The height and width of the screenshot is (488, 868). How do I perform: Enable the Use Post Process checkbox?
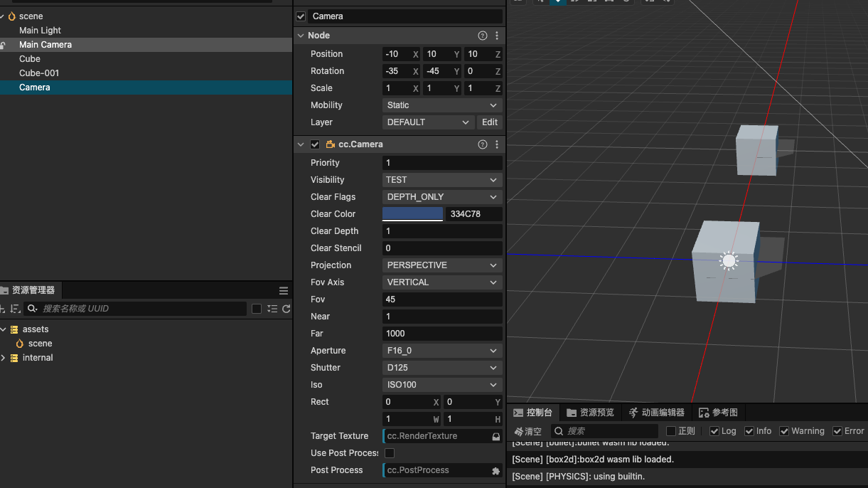pyautogui.click(x=390, y=453)
